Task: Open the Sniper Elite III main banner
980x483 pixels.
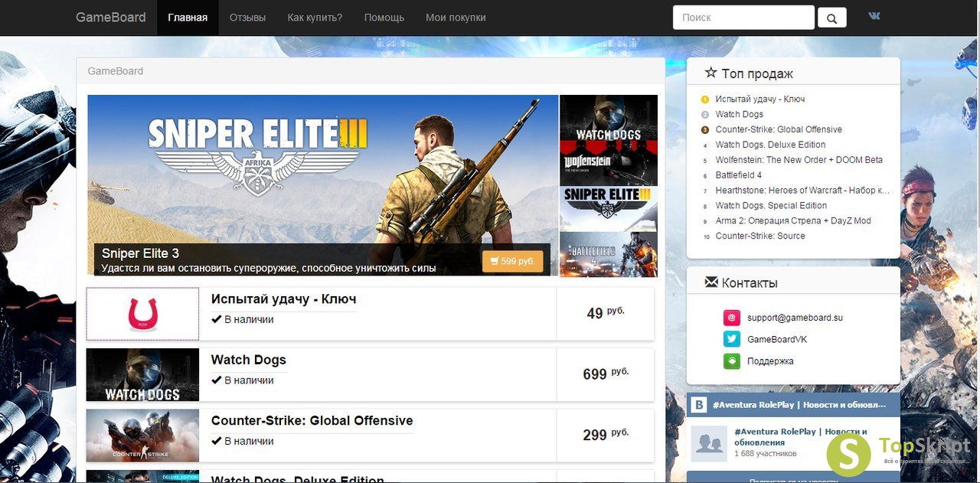Action: pos(322,185)
